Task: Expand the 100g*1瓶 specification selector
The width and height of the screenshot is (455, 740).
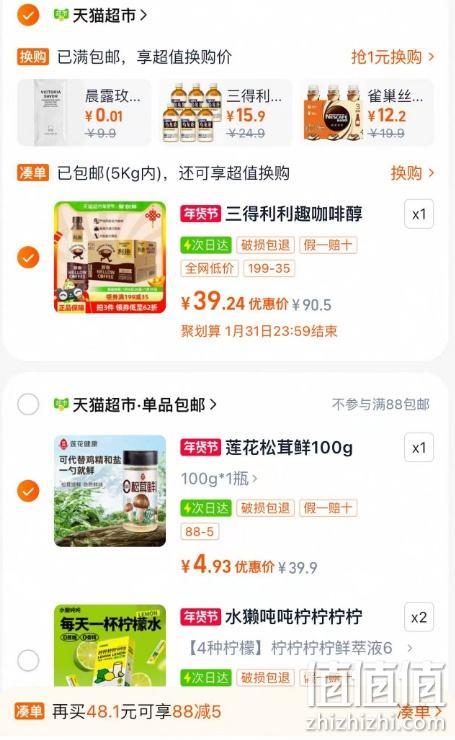Action: (219, 479)
